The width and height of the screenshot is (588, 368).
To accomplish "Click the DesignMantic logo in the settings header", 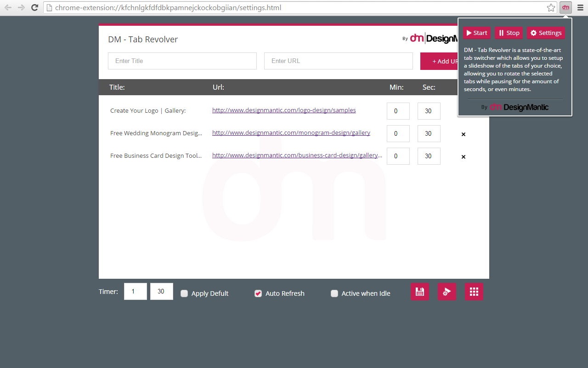I will click(x=434, y=39).
